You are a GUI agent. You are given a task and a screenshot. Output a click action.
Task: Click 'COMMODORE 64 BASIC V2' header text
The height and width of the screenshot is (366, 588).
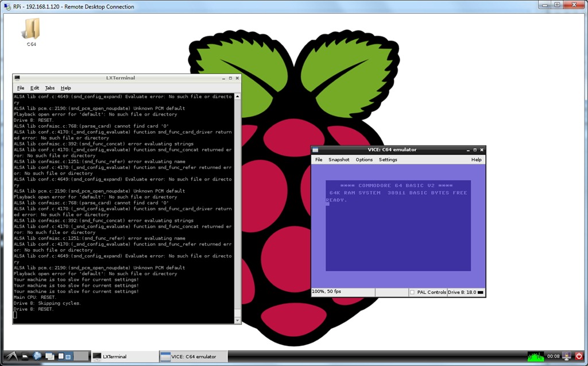click(x=396, y=186)
